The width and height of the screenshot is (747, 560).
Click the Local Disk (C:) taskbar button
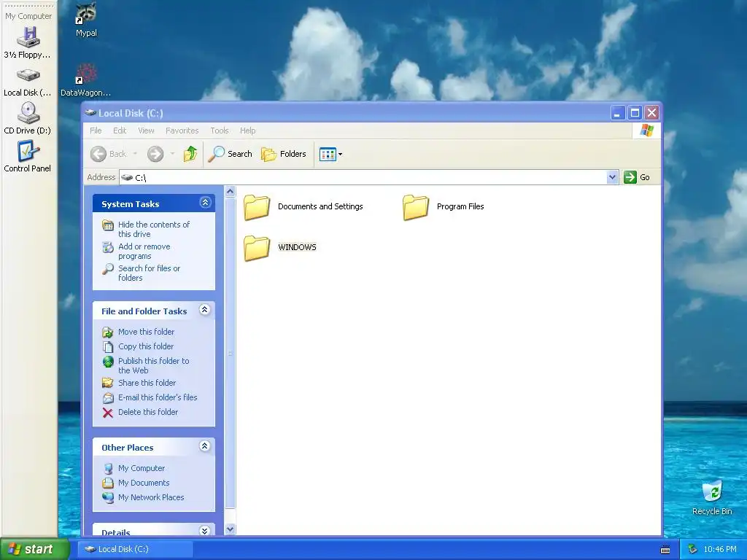coord(135,549)
